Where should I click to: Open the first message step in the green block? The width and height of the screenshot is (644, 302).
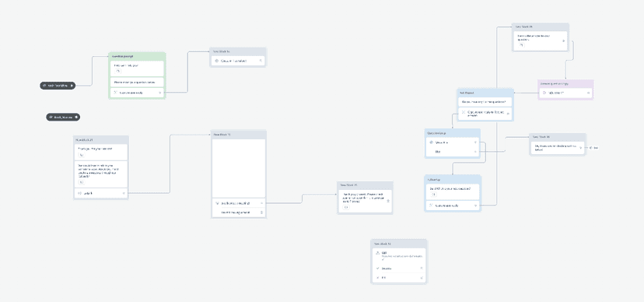(137, 68)
